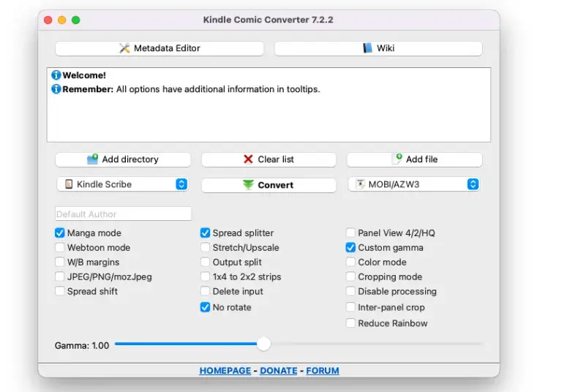Toggle the tri-state Panel View 4/2/HQ checkbox
Image resolution: width=567 pixels, height=392 pixels.
pyautogui.click(x=351, y=233)
